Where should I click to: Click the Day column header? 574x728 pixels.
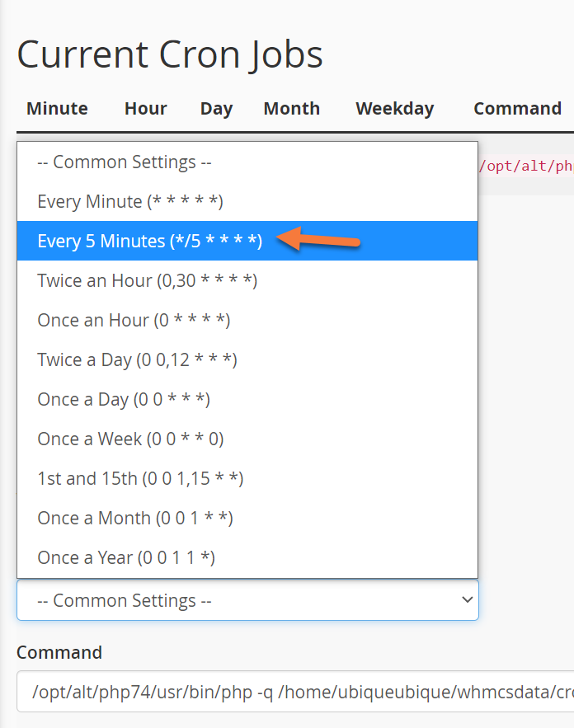pos(216,108)
